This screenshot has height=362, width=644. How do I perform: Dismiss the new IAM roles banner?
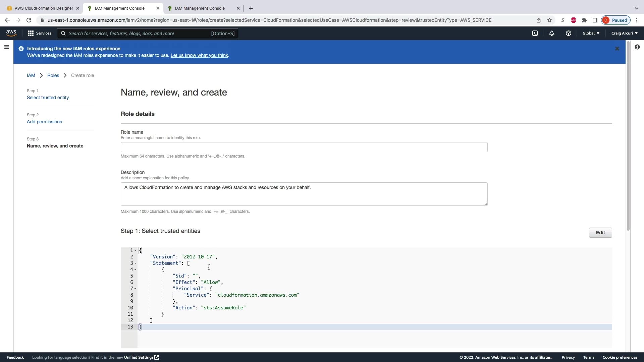pyautogui.click(x=617, y=49)
